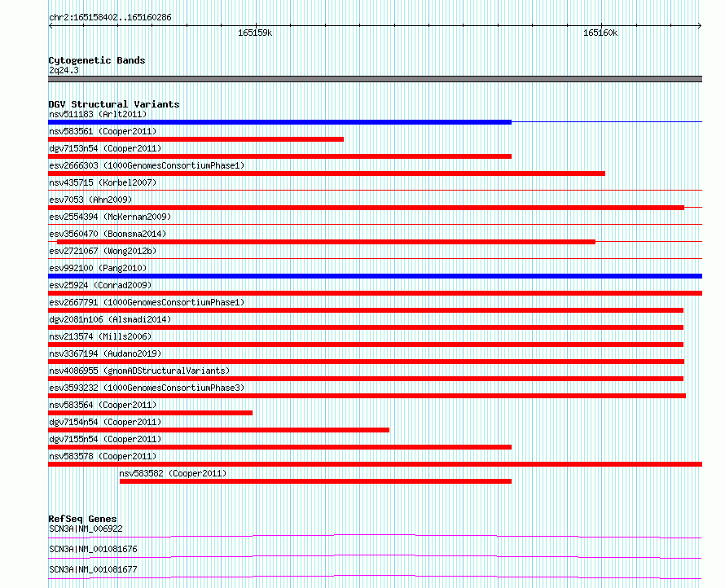Select the red dgv7155n54 variant bar

point(279,447)
